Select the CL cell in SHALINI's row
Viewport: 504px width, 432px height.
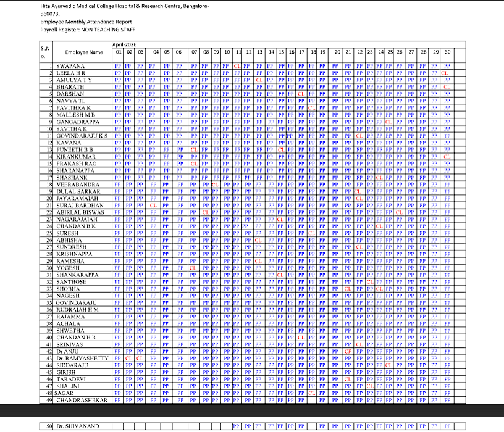[x=370, y=386]
